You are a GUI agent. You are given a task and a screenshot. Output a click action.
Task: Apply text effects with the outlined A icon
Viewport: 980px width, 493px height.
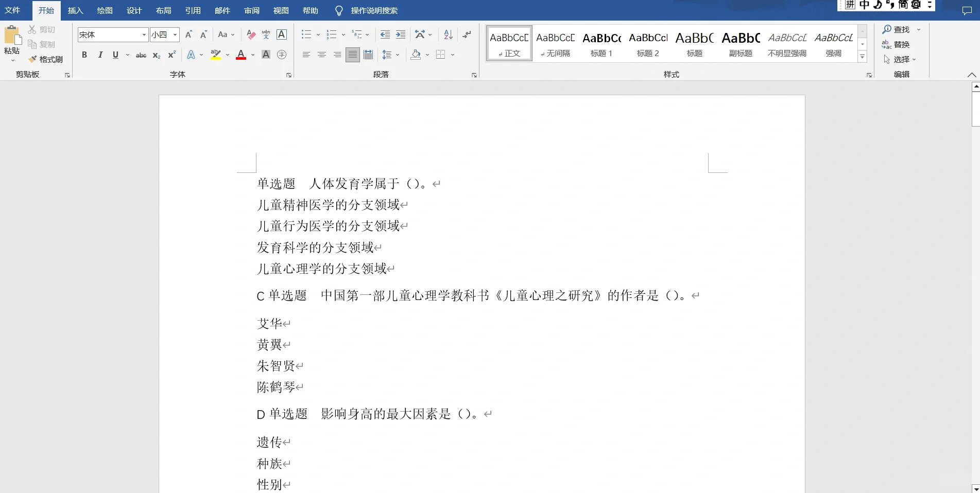click(191, 55)
